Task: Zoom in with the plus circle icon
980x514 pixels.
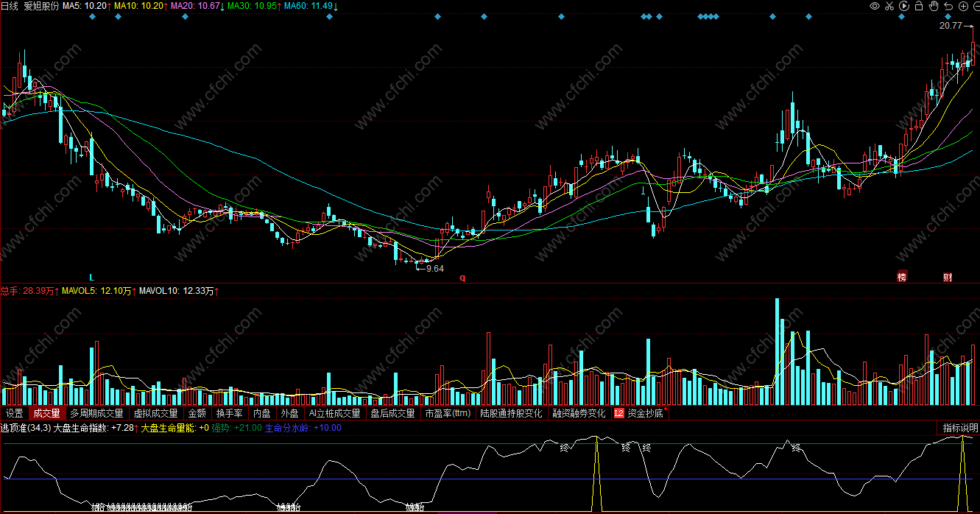Action: (x=963, y=6)
